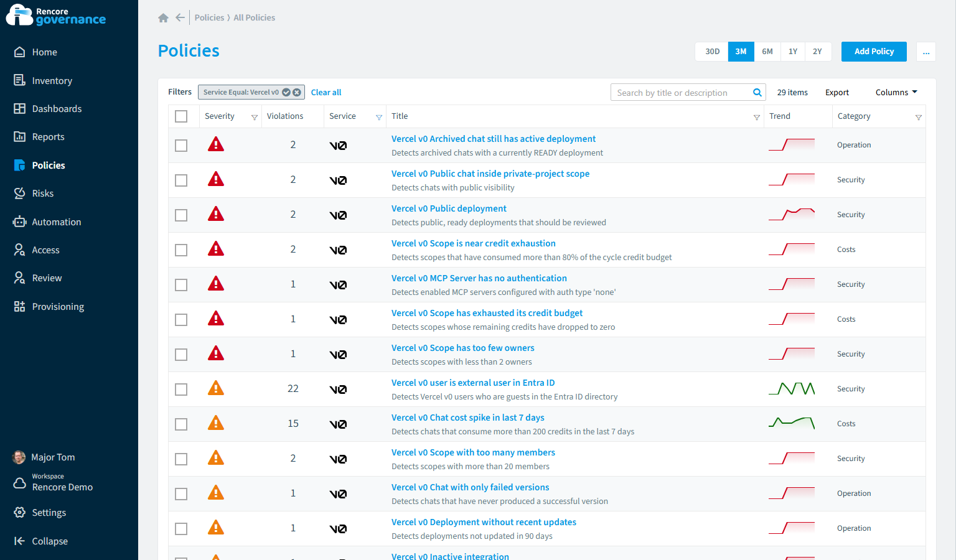Click the Review sidebar icon
The image size is (956, 560).
(19, 278)
